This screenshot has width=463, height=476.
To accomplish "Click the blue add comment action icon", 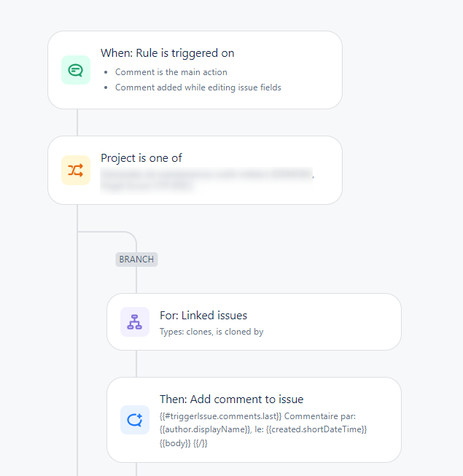I will tap(135, 420).
